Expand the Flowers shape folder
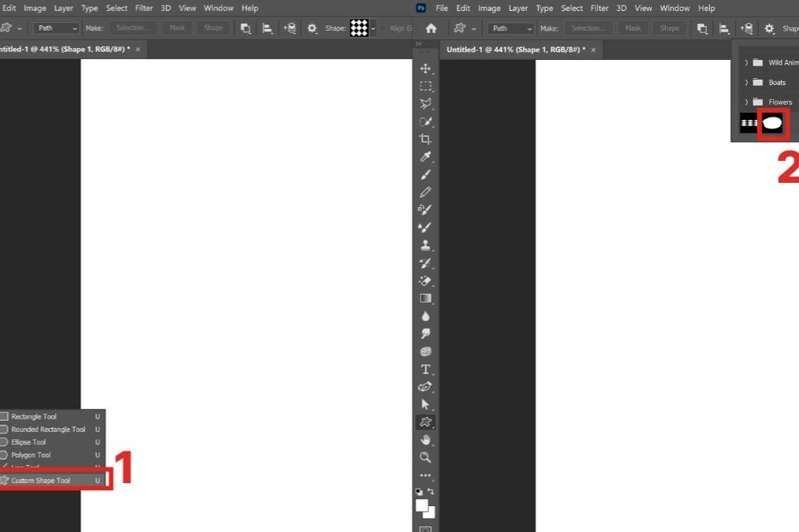The width and height of the screenshot is (799, 532). [x=746, y=102]
